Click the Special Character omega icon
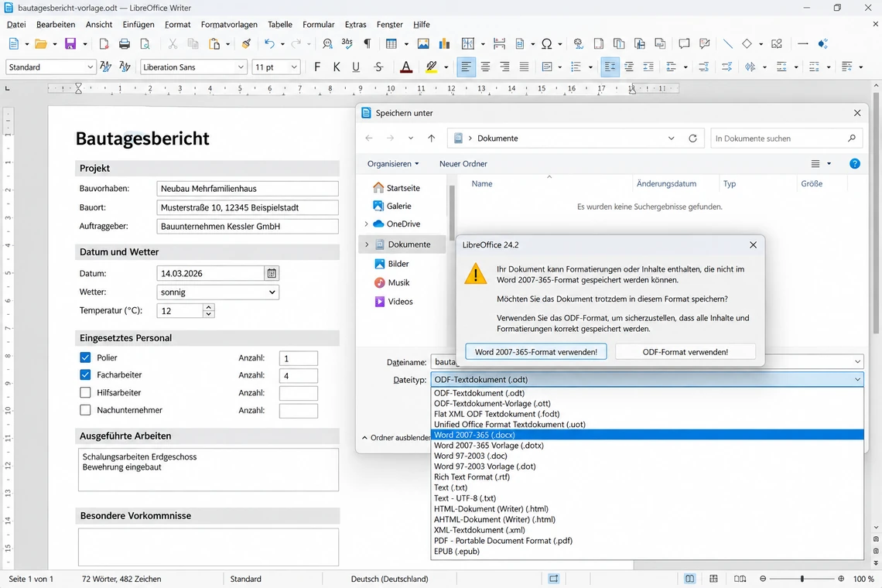Viewport: 882px width, 588px height. point(546,44)
